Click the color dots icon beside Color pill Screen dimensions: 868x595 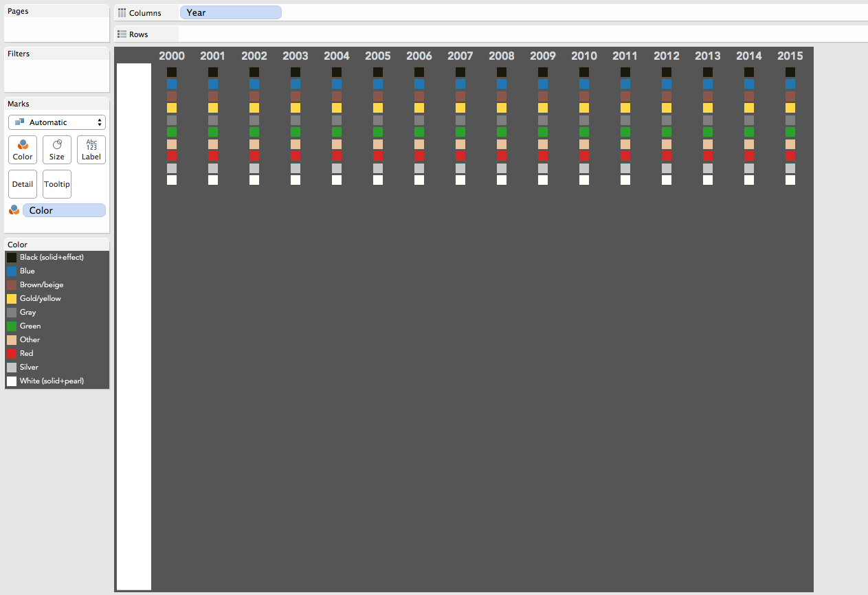point(14,210)
